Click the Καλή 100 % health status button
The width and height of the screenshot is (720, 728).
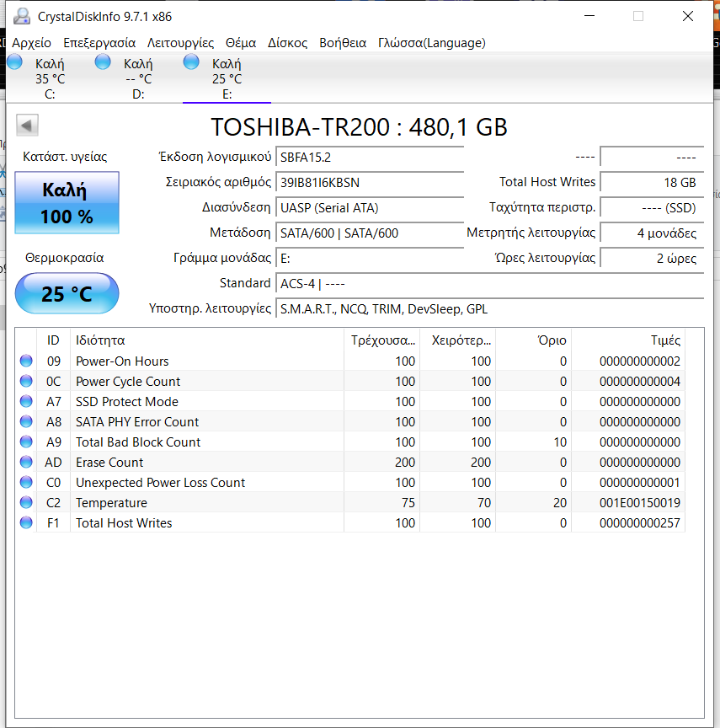[67, 203]
